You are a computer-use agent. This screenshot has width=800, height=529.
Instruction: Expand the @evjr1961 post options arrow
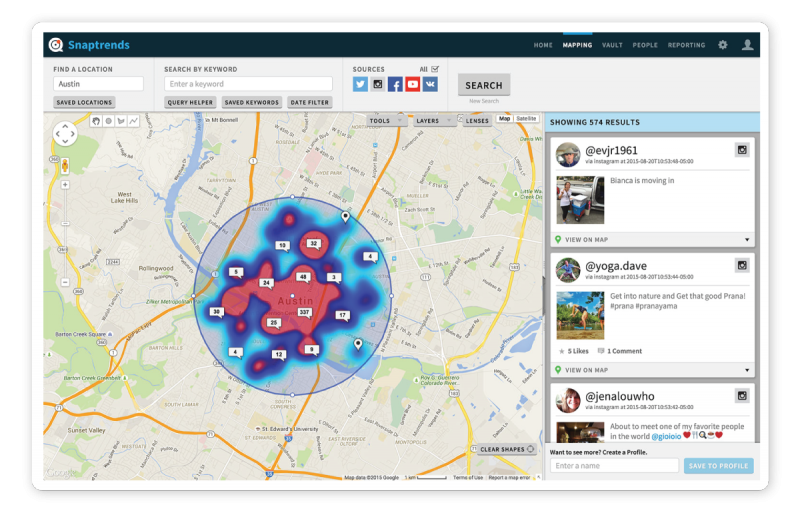(x=747, y=240)
